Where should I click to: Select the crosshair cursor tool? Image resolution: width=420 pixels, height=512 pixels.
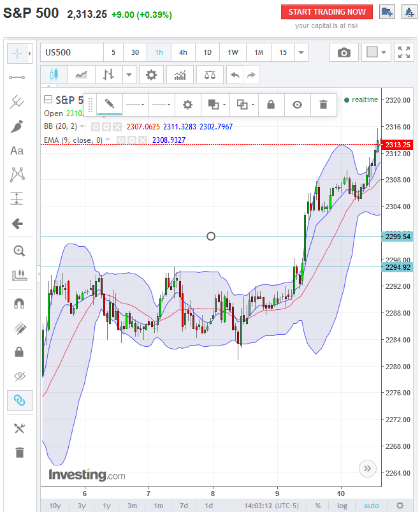[17, 53]
